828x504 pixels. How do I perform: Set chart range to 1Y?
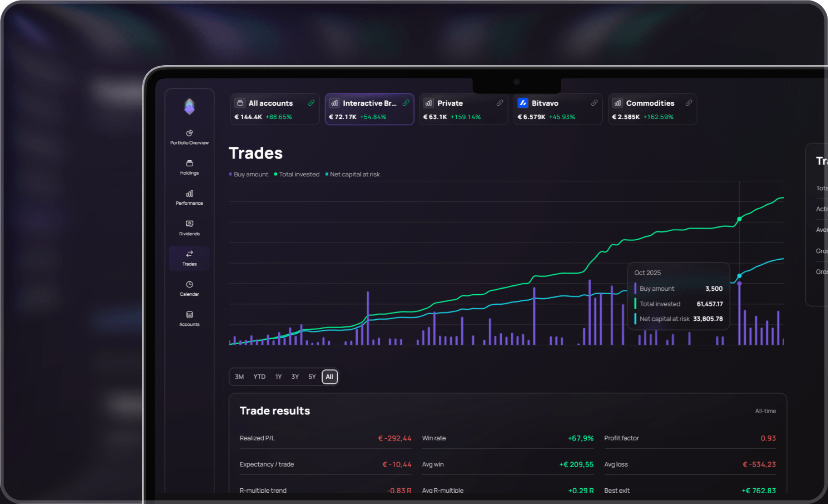(x=279, y=377)
